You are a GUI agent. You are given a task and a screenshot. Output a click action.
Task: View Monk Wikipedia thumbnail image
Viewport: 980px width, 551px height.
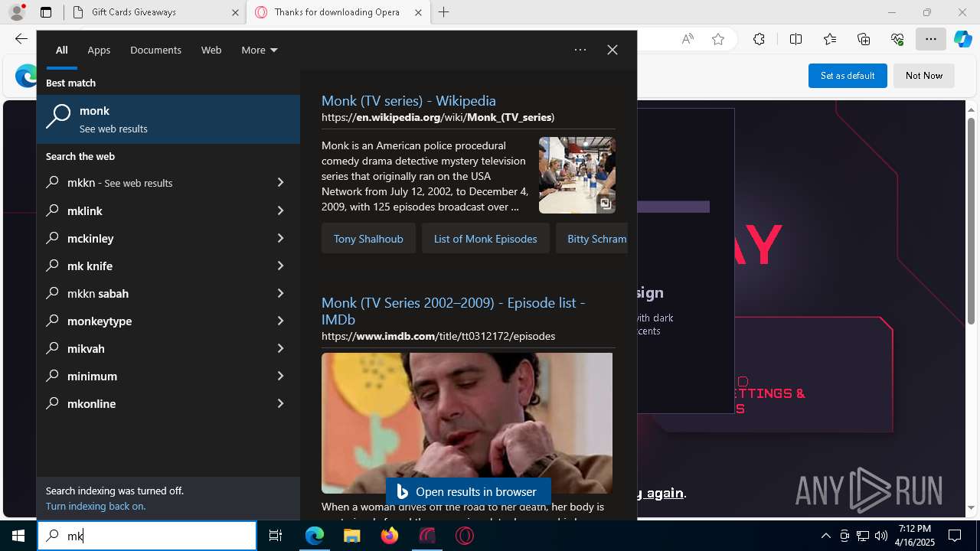[x=577, y=175]
